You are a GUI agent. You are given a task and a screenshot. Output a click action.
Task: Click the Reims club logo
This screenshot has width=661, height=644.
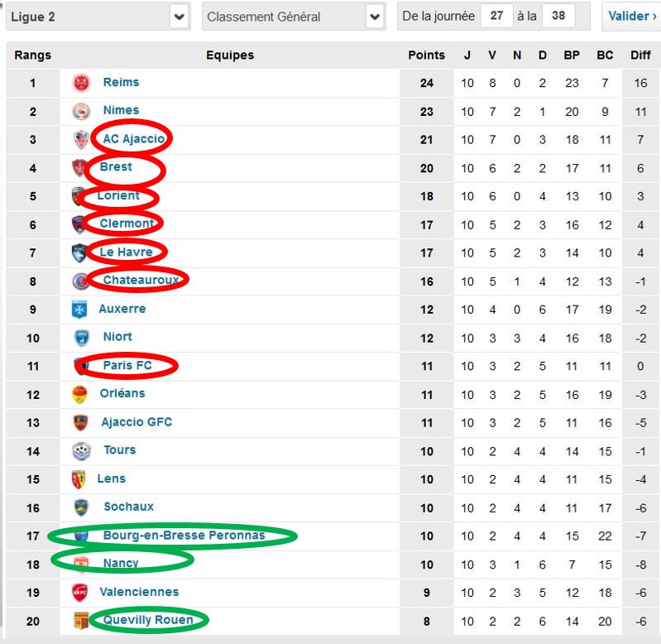81,83
